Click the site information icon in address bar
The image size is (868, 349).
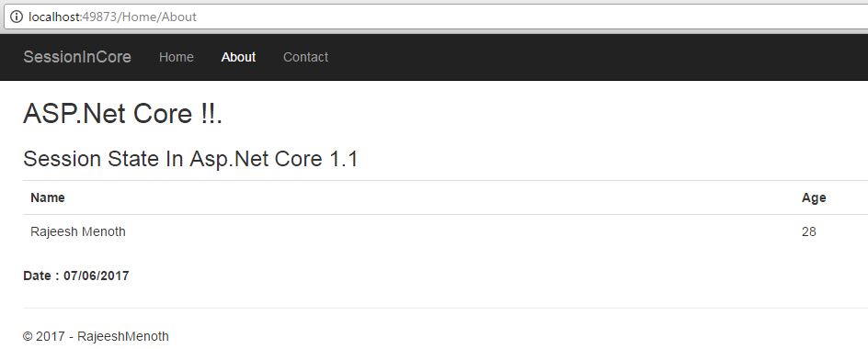pos(17,17)
